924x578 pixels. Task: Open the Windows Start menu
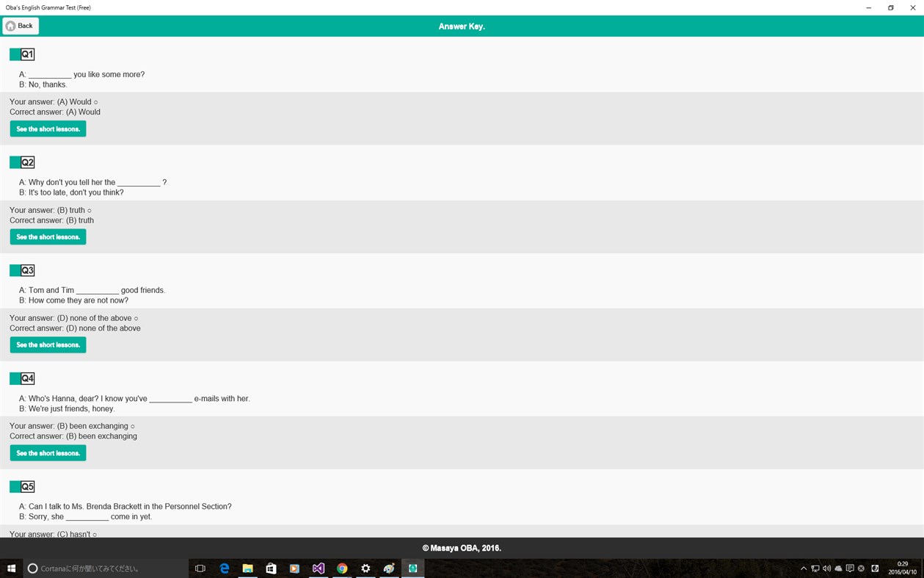click(10, 568)
